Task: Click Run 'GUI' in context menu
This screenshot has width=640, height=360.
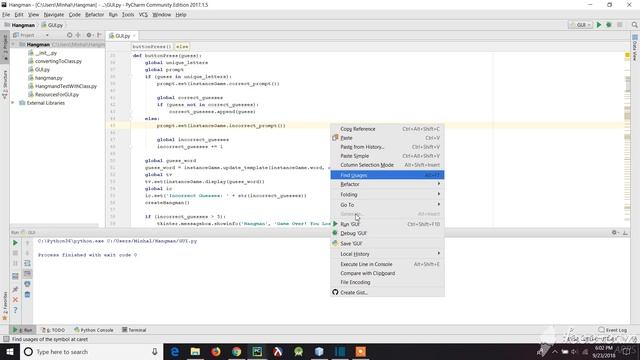Action: pyautogui.click(x=387, y=224)
